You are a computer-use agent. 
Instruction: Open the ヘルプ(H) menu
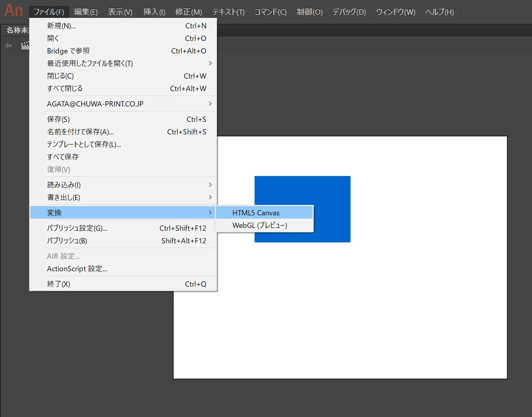coord(440,12)
